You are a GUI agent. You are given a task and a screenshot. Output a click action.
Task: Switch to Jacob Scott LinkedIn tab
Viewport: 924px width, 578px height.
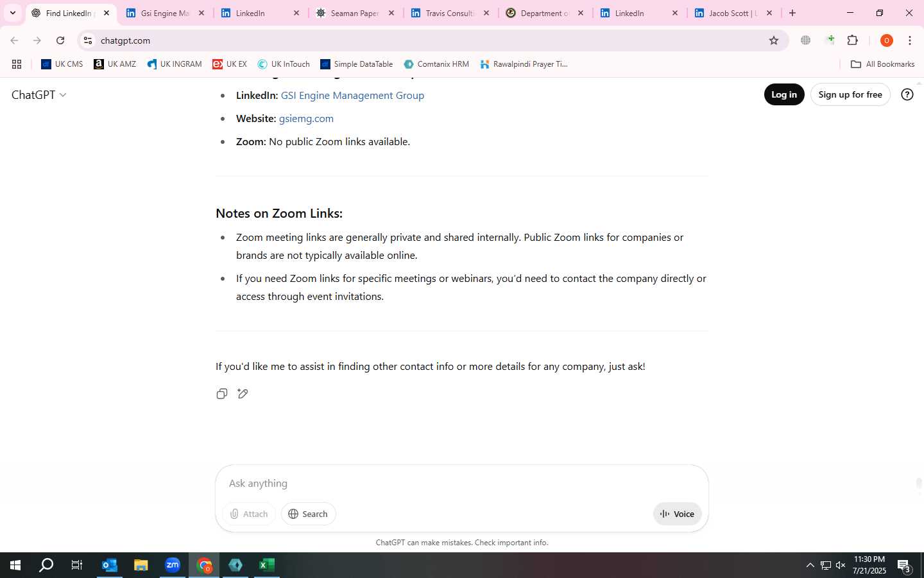[733, 13]
